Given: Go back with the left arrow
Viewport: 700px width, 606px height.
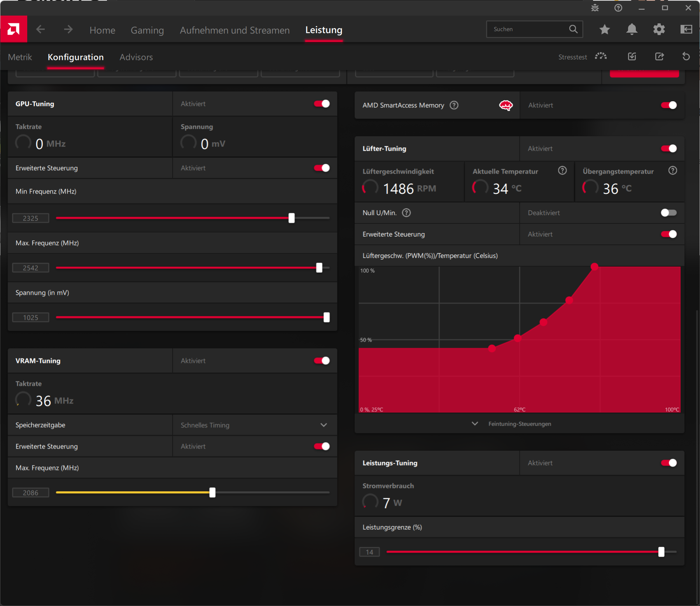Looking at the screenshot, I should 40,29.
